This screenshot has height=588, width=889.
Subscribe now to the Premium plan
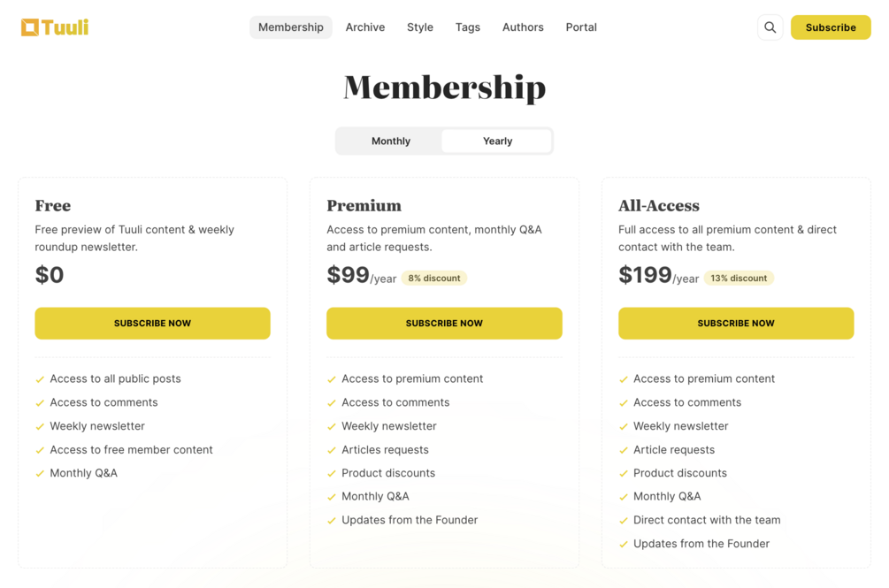tap(444, 324)
